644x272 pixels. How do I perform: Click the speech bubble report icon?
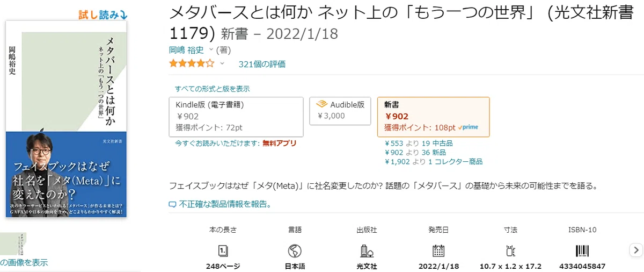coord(172,204)
